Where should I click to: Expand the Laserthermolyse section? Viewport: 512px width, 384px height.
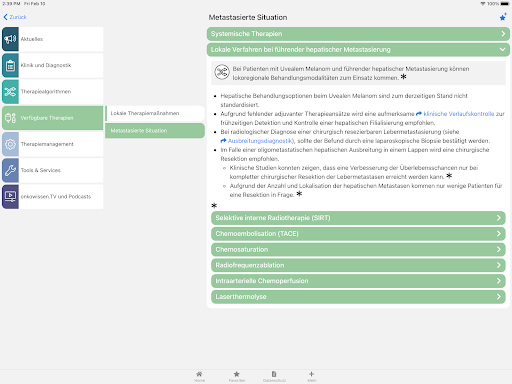point(358,297)
